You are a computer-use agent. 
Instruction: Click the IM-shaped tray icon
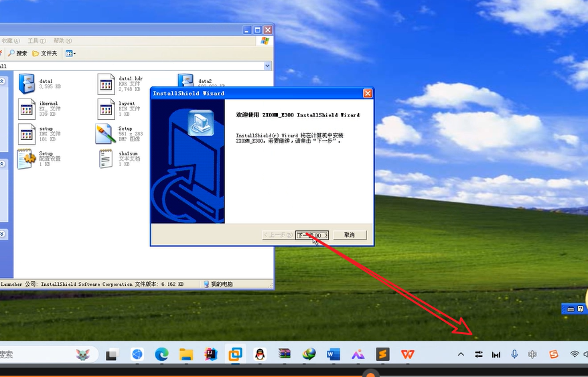coord(496,354)
